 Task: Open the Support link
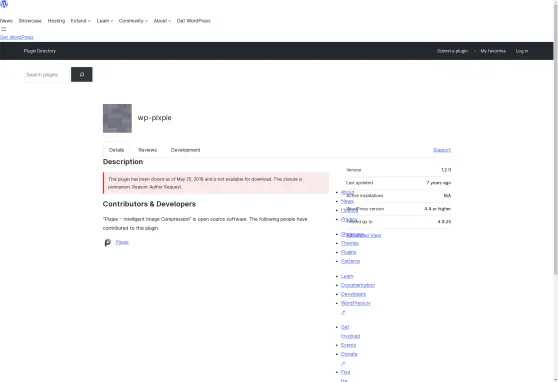[x=442, y=150]
